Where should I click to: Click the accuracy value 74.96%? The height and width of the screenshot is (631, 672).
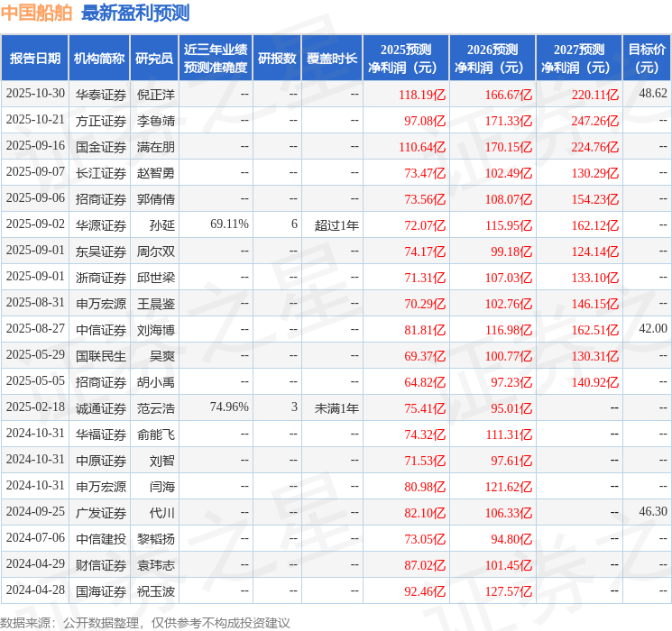(229, 407)
